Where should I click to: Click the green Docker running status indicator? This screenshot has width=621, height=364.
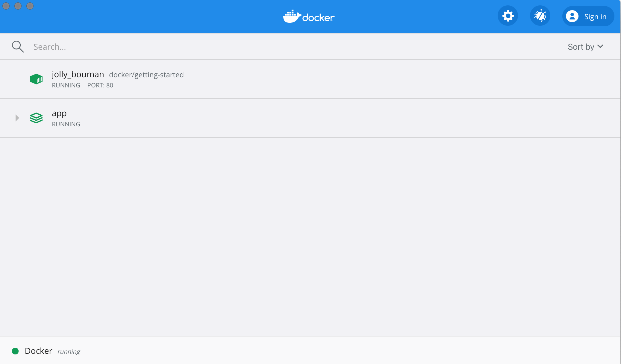tap(16, 351)
